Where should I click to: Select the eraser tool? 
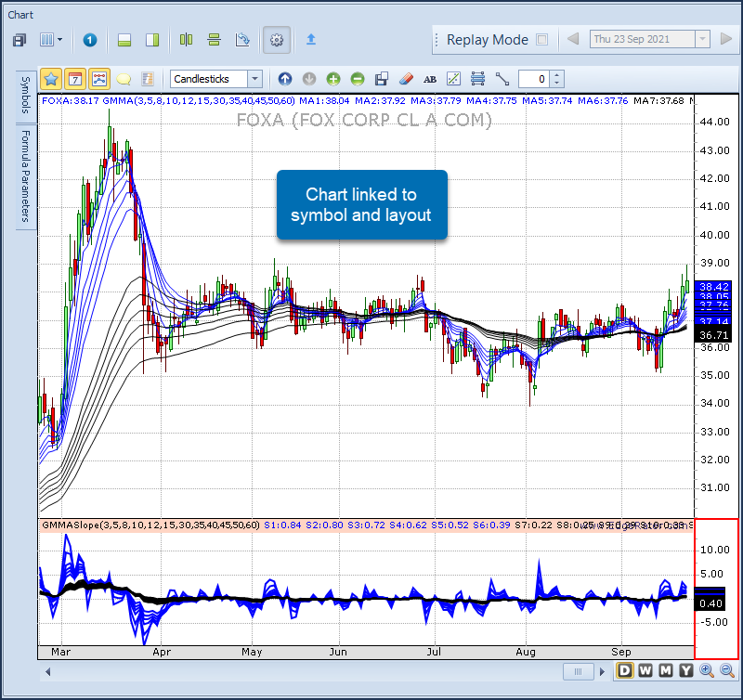coord(406,79)
